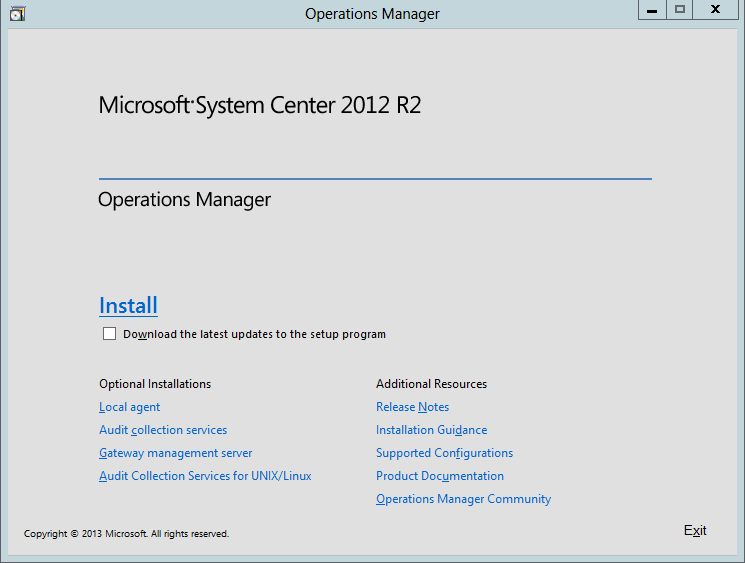
Task: View Supported Configurations link
Action: click(x=444, y=453)
